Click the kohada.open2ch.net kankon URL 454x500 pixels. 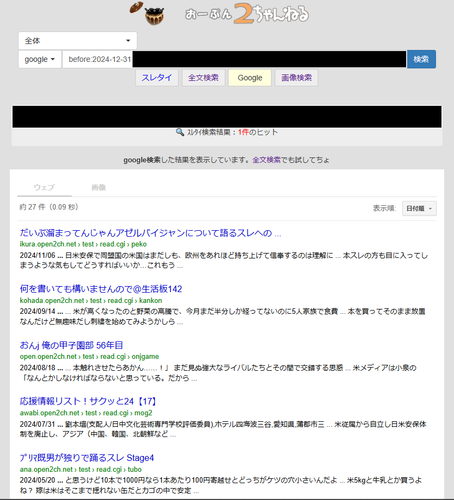point(91,300)
